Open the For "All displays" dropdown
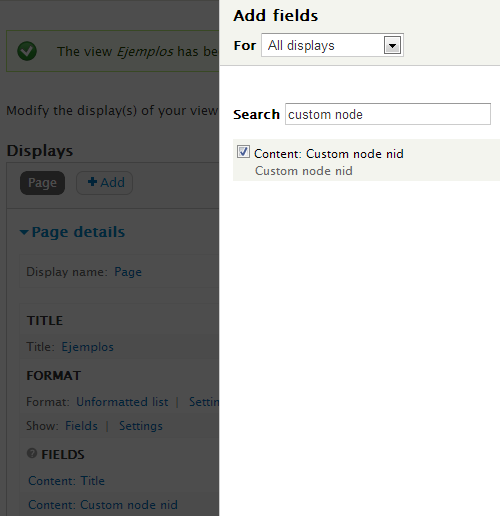 pos(332,45)
